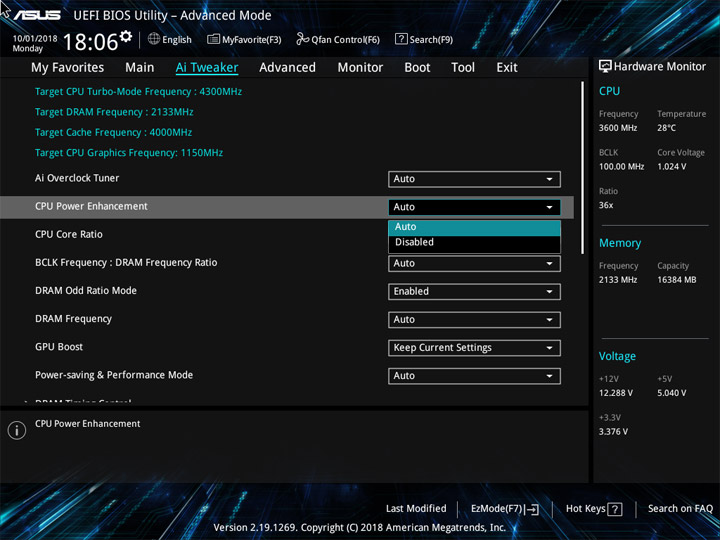Screen dimensions: 720x540
Task: Switch to EzMode(F7)
Action: (505, 509)
